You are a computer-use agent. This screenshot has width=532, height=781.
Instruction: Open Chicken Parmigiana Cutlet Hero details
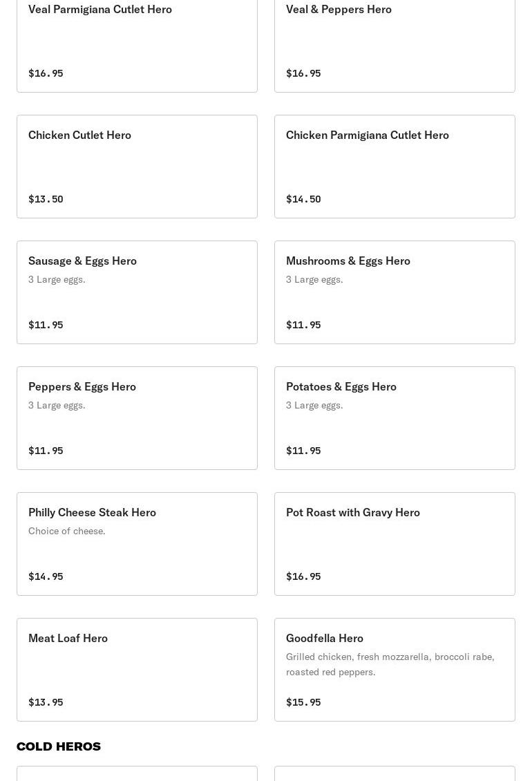pyautogui.click(x=395, y=166)
